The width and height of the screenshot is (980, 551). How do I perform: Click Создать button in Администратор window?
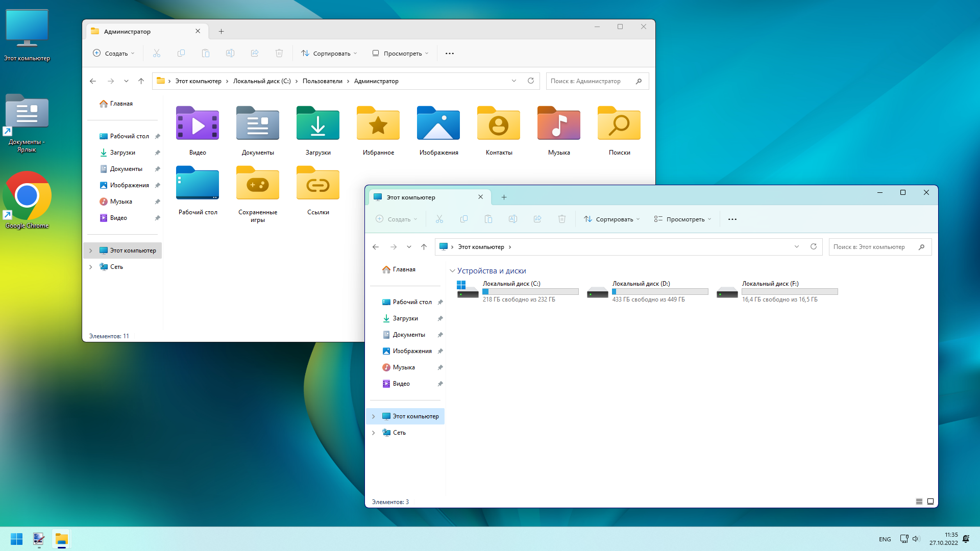(113, 53)
